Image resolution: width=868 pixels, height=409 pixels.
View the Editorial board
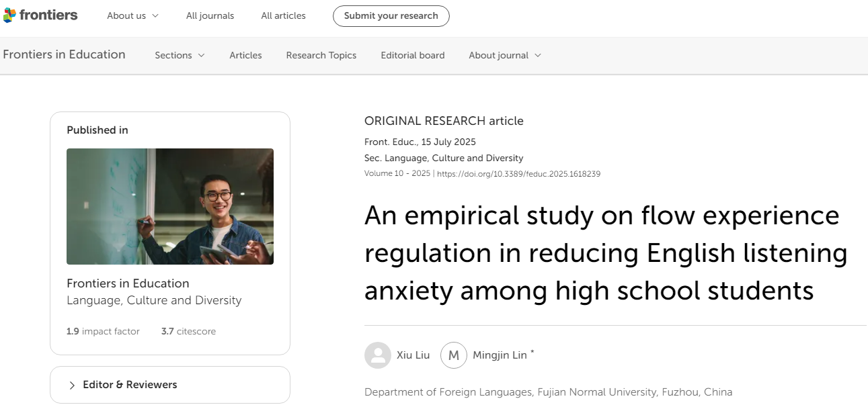pyautogui.click(x=412, y=55)
